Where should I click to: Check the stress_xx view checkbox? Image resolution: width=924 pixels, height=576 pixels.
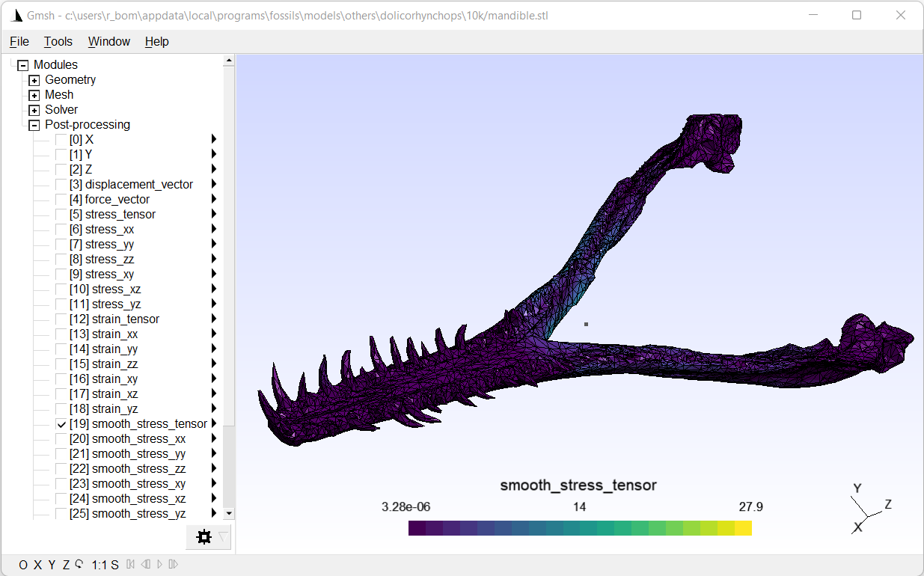pyautogui.click(x=61, y=230)
